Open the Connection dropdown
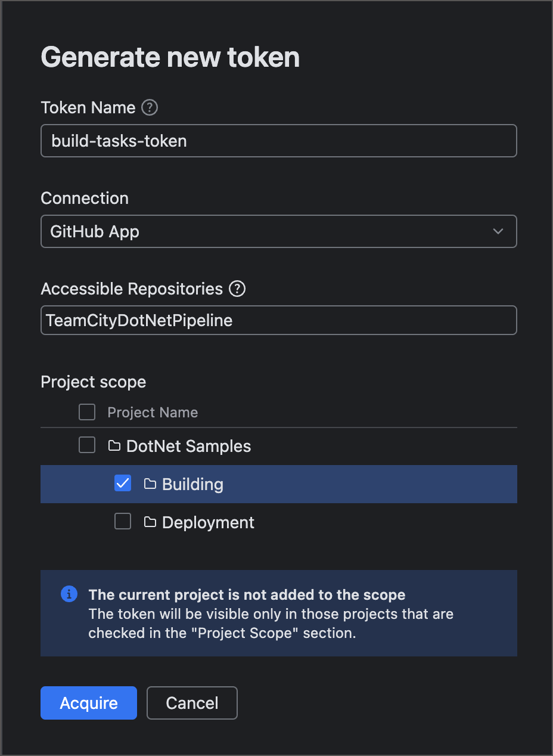553x756 pixels. (x=278, y=231)
